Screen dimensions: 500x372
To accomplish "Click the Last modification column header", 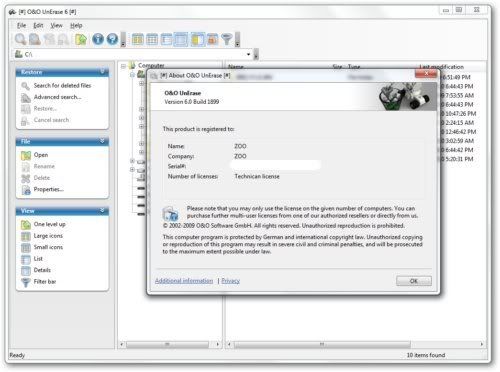I will (x=442, y=67).
